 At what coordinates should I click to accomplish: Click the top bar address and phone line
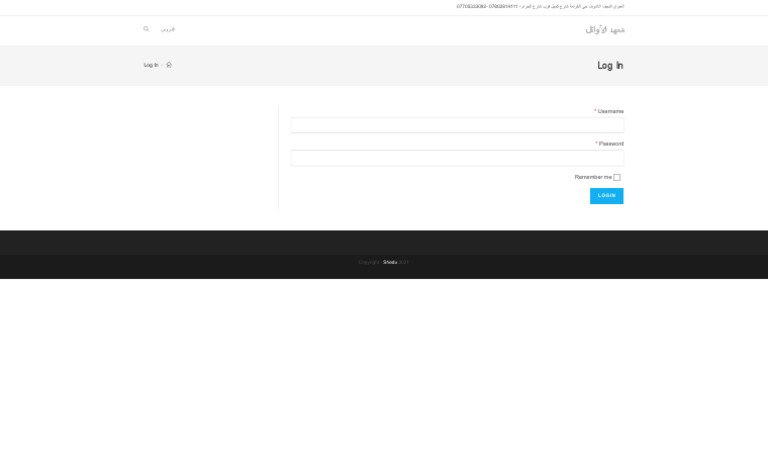pyautogui.click(x=540, y=6)
